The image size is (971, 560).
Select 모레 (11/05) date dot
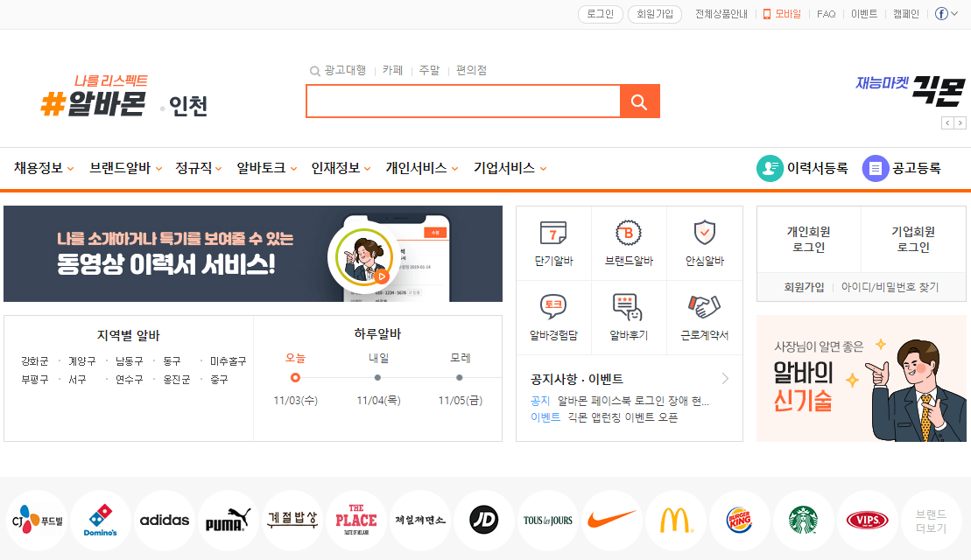pyautogui.click(x=459, y=377)
